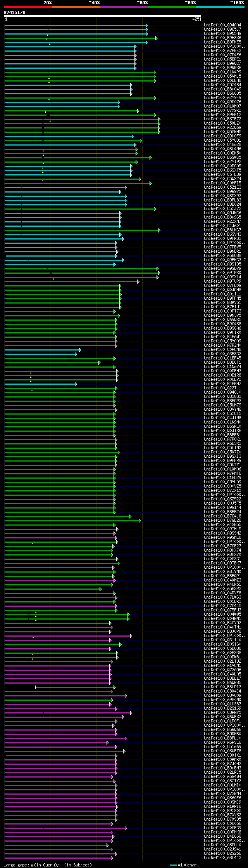Select label UniRef100_B8LPI7
This screenshot has height=868, width=248.
222,687
